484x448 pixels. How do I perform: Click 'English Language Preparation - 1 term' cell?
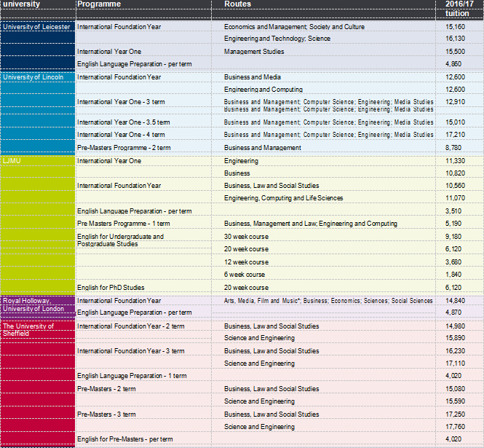click(132, 376)
